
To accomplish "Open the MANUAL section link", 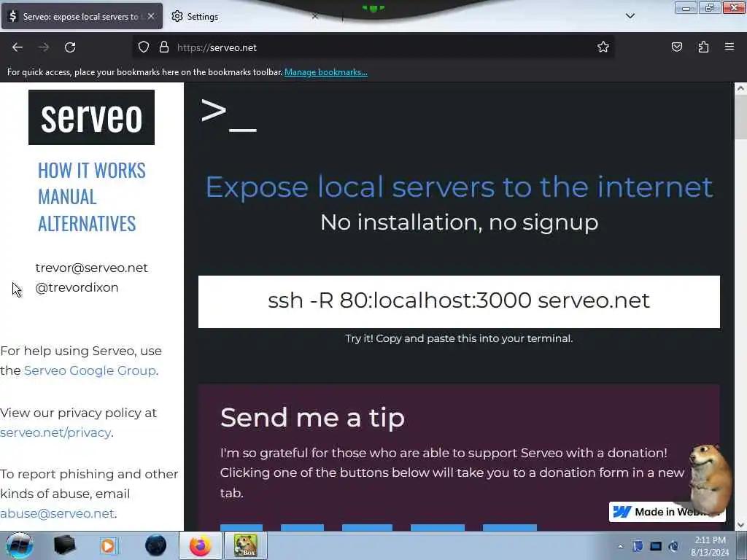I will click(67, 197).
